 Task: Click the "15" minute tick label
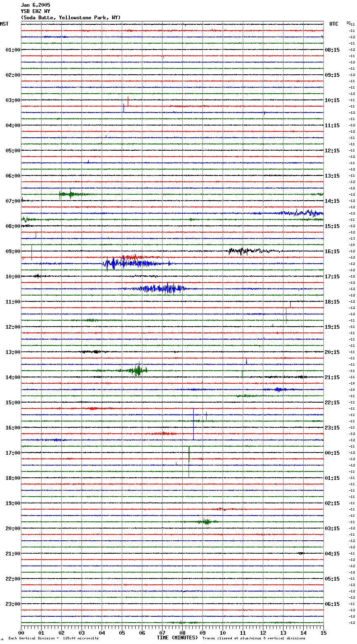coord(323,633)
